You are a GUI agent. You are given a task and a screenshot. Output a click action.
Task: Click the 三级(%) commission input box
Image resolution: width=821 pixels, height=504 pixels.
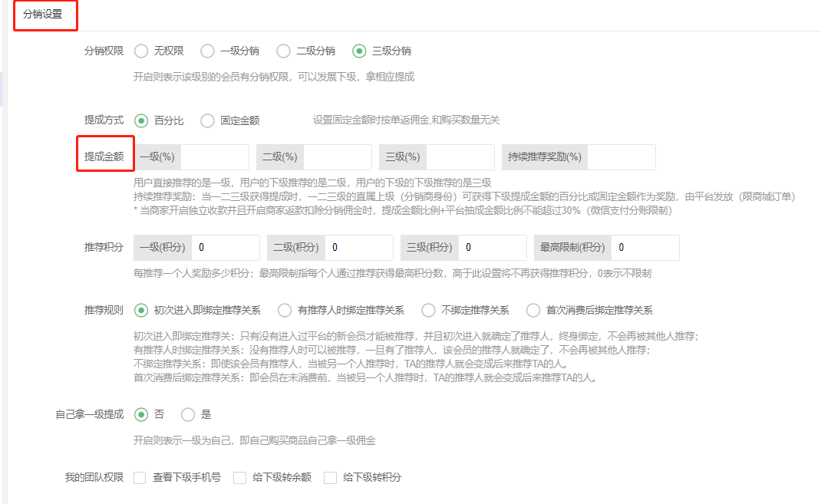point(460,157)
